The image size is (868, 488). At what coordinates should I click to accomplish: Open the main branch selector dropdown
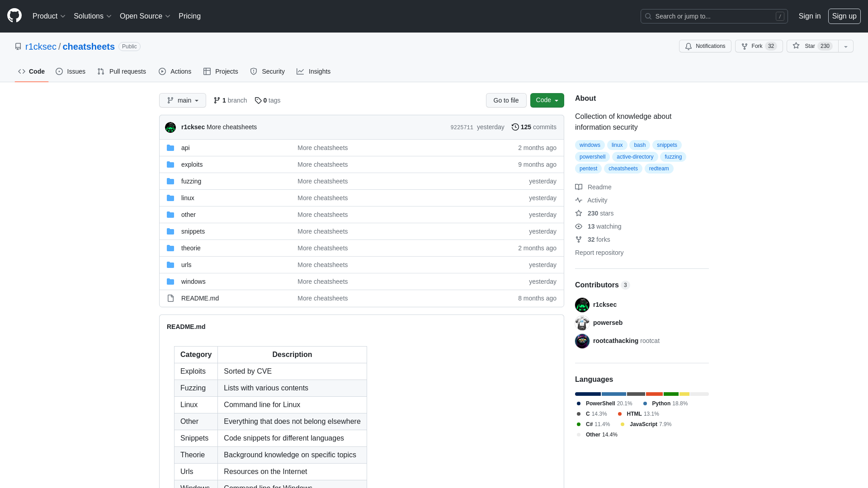pyautogui.click(x=183, y=100)
